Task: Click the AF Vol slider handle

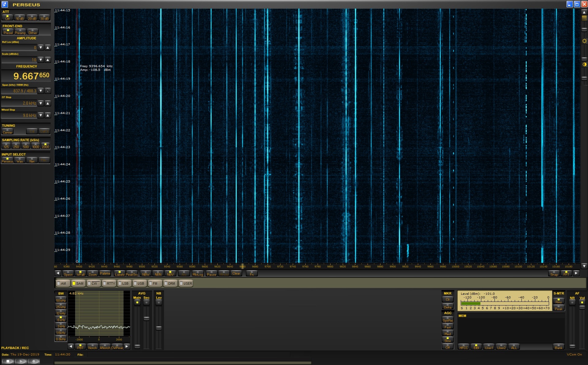Action: point(582,307)
